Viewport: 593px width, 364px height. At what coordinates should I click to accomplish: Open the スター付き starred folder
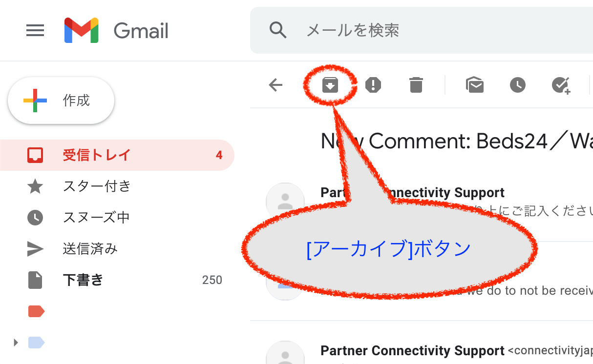pyautogui.click(x=97, y=186)
